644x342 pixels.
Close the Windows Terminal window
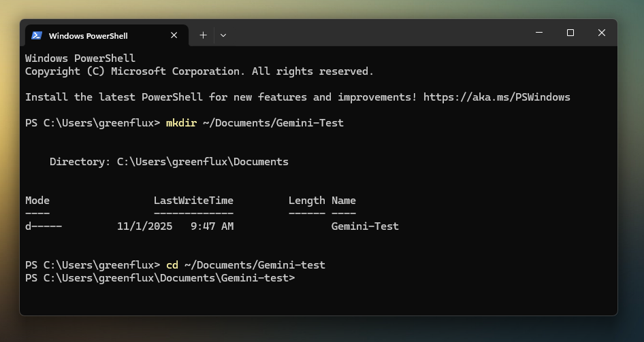[602, 33]
